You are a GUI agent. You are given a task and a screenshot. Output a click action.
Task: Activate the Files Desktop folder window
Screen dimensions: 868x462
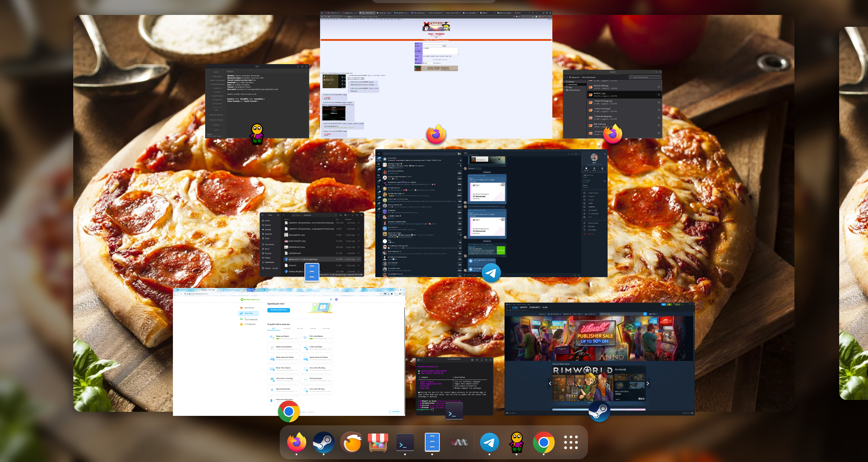point(312,244)
